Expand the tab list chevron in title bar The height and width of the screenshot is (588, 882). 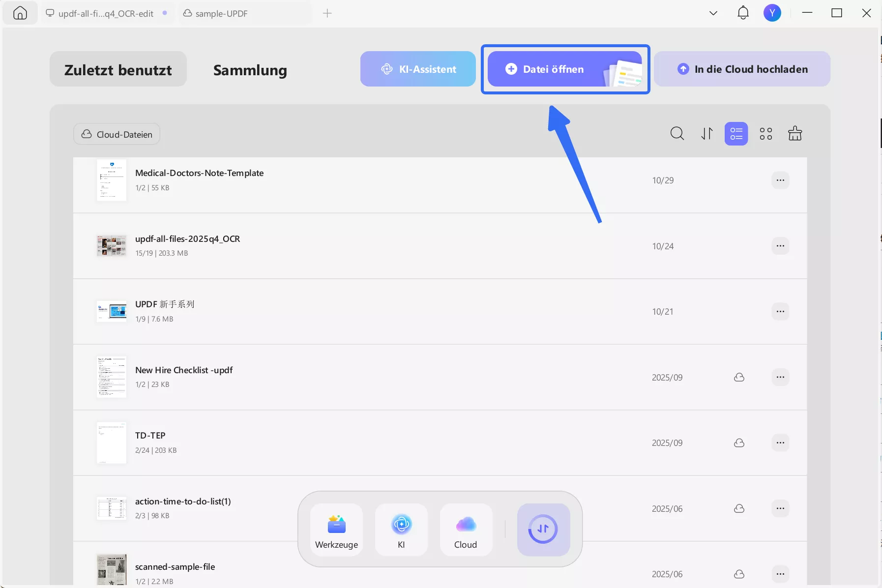pos(713,13)
